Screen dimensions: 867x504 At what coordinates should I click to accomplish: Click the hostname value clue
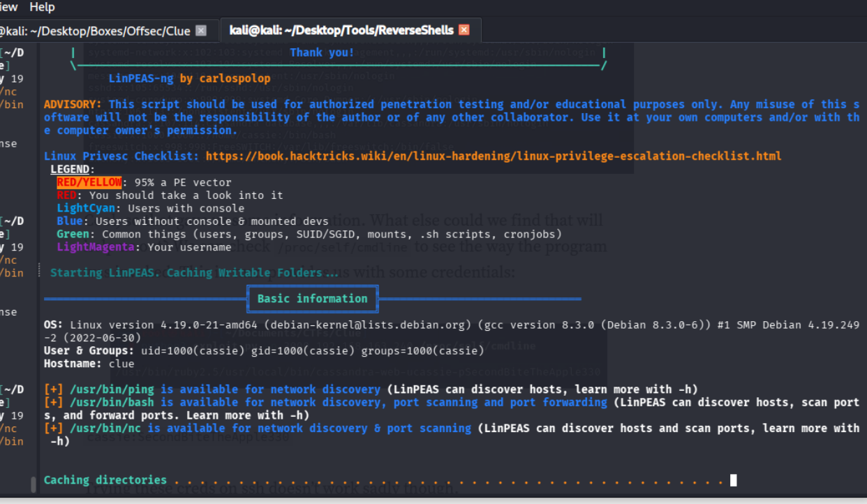pos(121,364)
